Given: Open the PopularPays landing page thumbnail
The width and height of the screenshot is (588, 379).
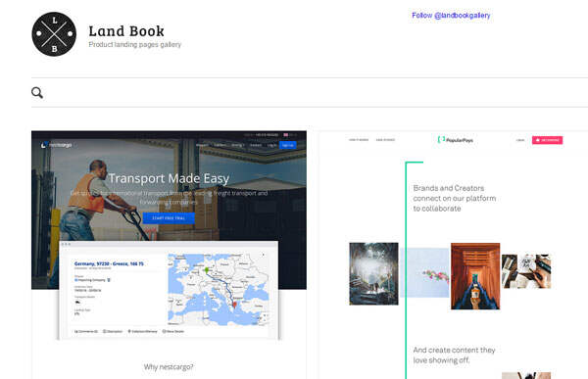Looking at the screenshot, I should tap(454, 255).
